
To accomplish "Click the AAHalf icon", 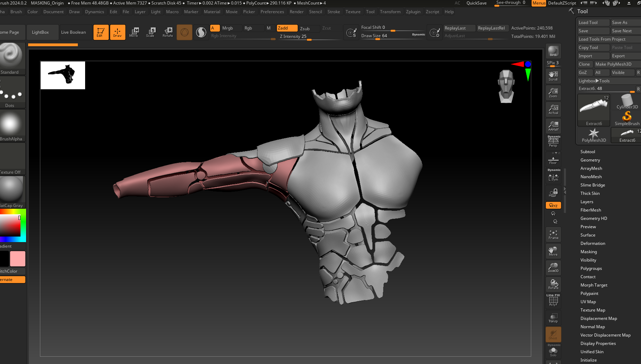I will 553,126.
